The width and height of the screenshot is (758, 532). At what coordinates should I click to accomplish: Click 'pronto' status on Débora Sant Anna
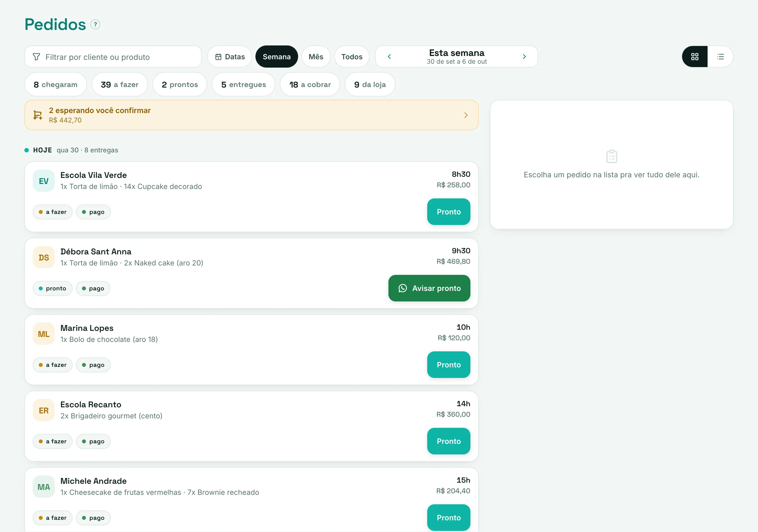(52, 288)
